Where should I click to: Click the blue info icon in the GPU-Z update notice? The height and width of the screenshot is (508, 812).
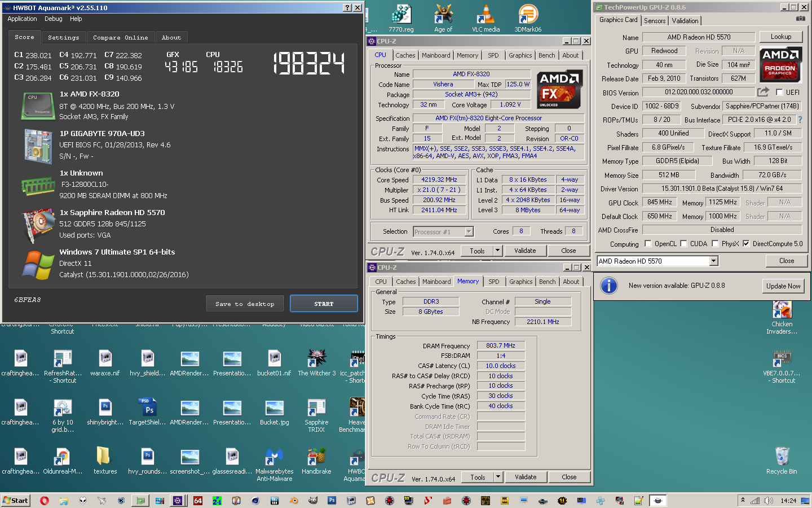608,286
